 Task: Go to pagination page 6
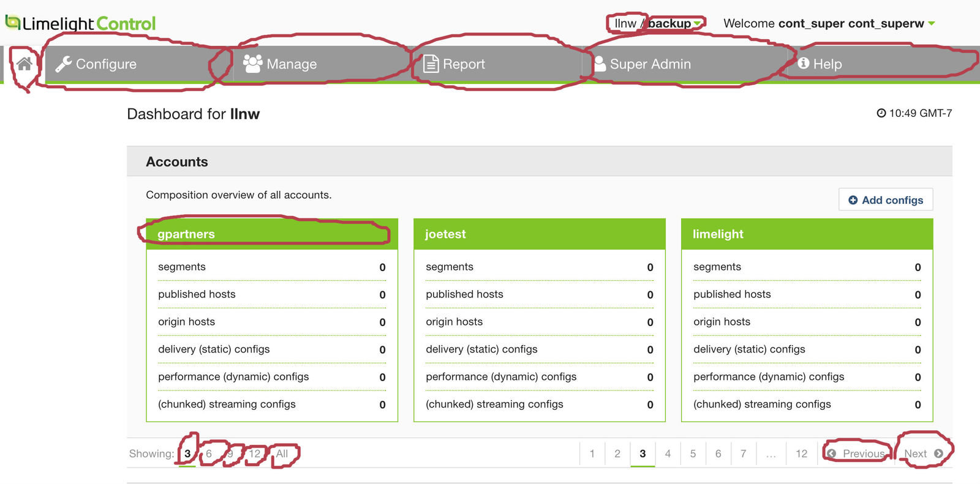(x=718, y=453)
